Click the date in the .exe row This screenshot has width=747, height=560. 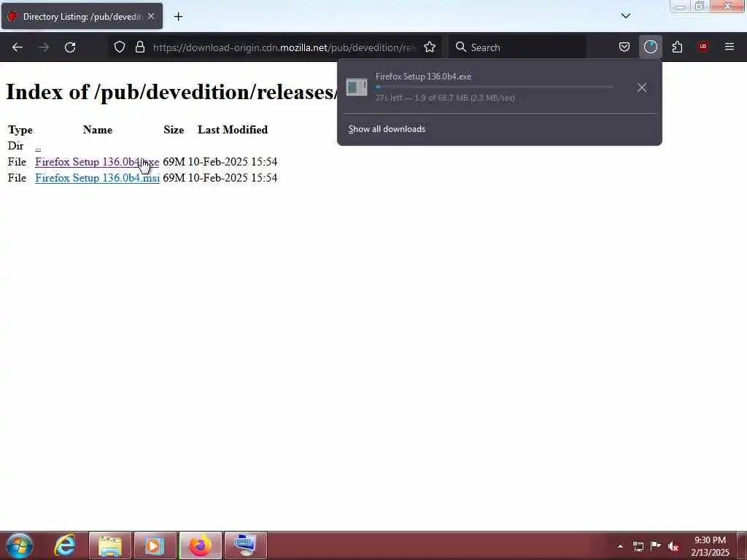coord(233,162)
